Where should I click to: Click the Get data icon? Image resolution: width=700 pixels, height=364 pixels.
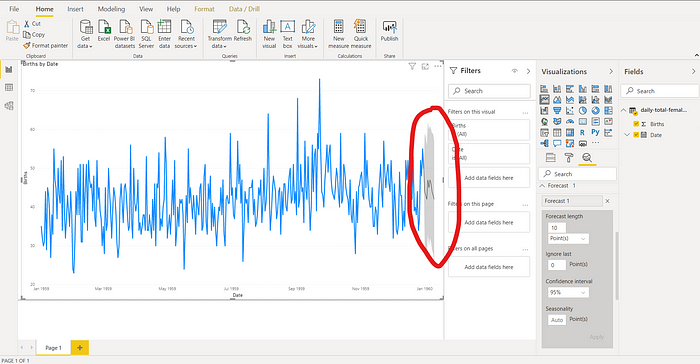pyautogui.click(x=86, y=27)
